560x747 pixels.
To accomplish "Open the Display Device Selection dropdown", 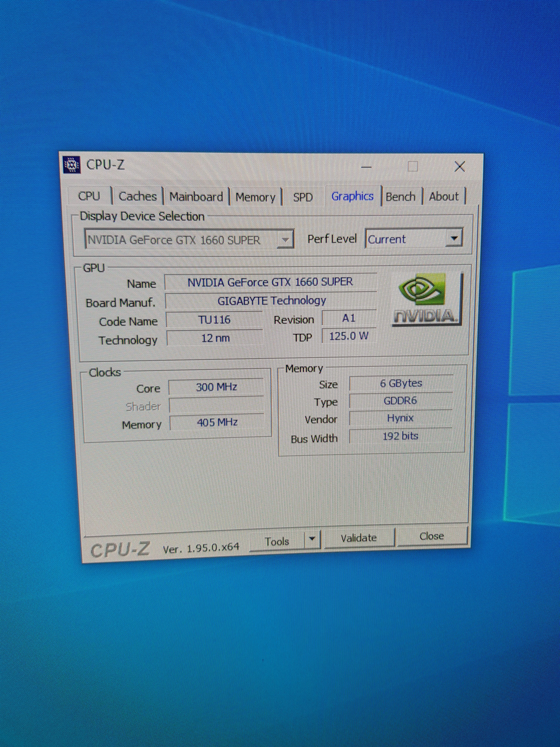I will pos(285,240).
